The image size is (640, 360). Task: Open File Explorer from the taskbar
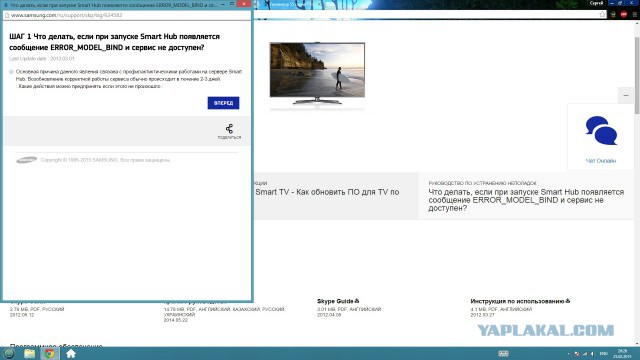coord(29,353)
